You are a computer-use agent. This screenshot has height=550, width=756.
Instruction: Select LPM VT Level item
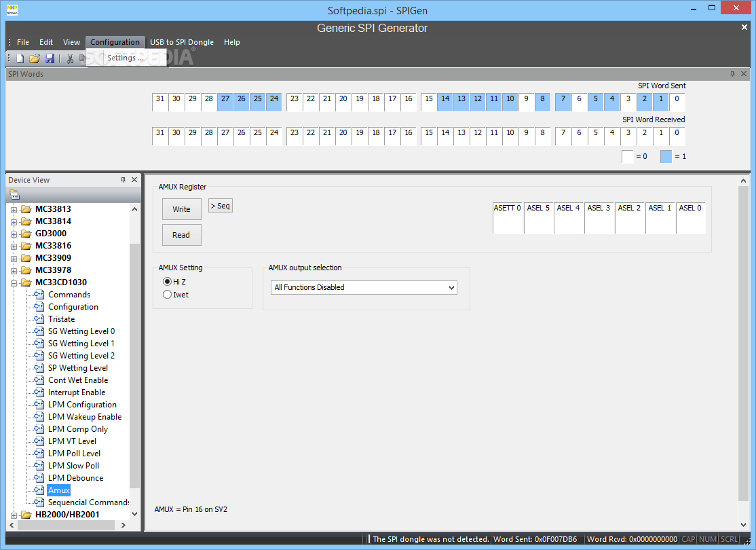[x=72, y=441]
